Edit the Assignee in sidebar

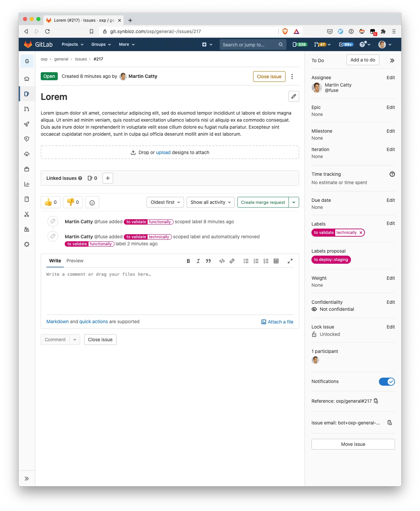coord(391,78)
